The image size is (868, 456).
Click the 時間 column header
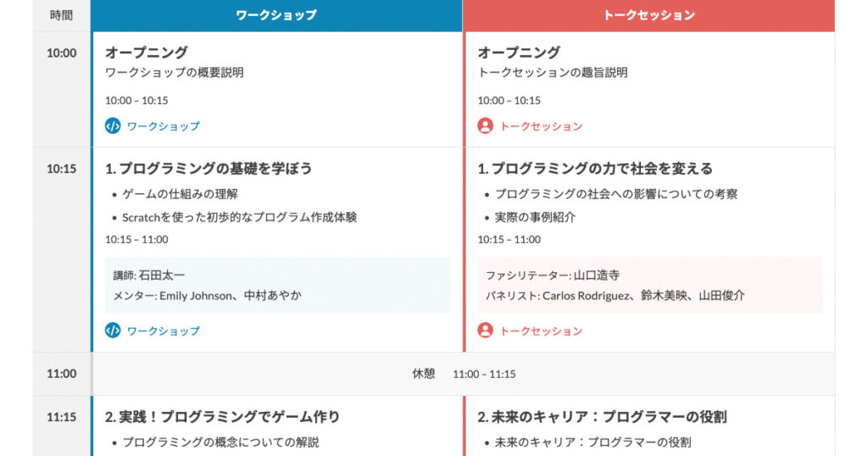pyautogui.click(x=61, y=15)
